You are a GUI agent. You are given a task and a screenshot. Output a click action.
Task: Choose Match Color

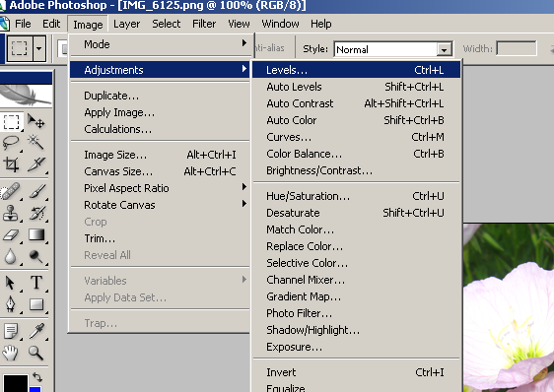356,229
